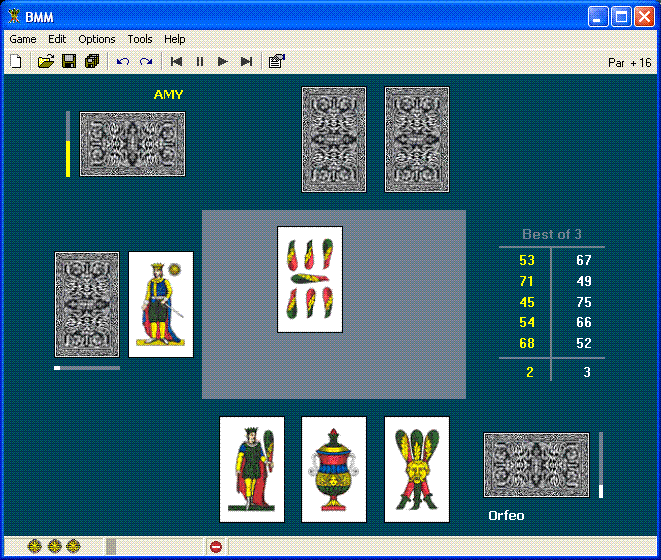Screen dimensions: 661x560
Task: Click Orfeo's white score bar
Action: (x=601, y=465)
